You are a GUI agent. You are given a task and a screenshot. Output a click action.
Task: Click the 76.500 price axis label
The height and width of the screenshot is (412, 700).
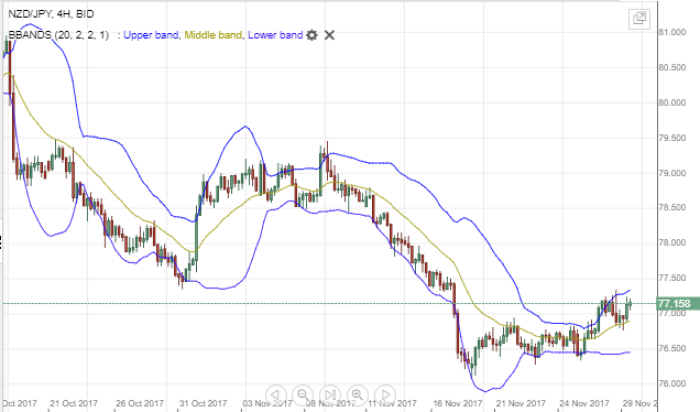coord(672,348)
